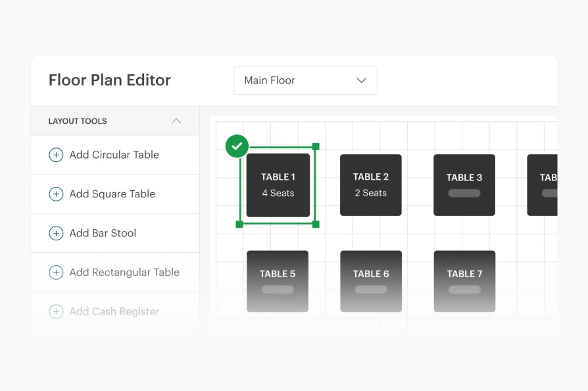Click Add Cash Register label
588x391 pixels.
click(114, 311)
